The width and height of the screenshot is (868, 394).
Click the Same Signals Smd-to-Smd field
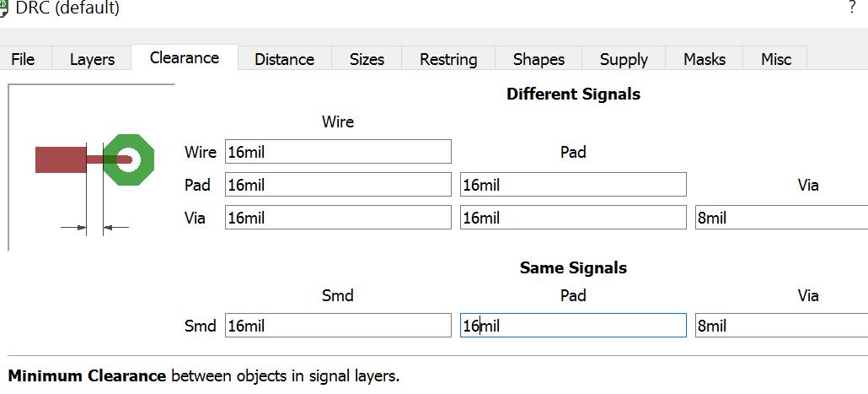pyautogui.click(x=338, y=326)
